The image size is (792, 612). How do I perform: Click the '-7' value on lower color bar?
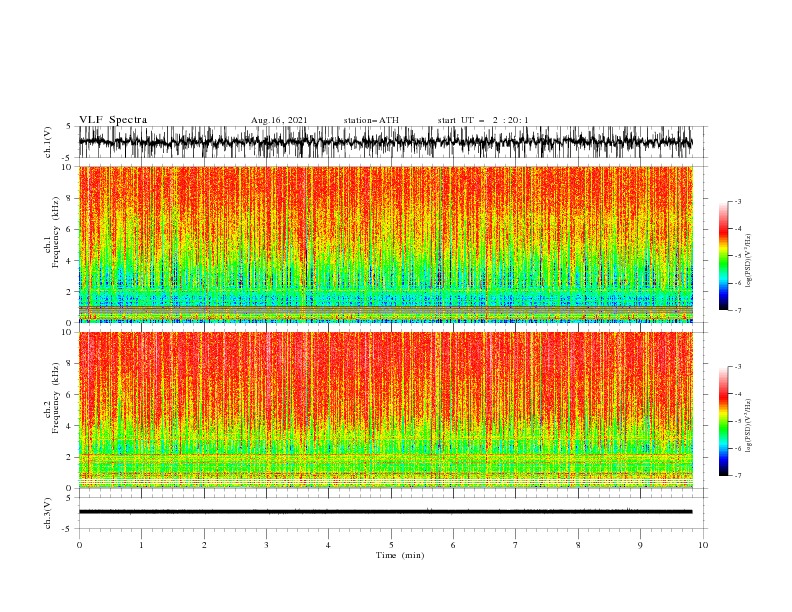click(737, 475)
